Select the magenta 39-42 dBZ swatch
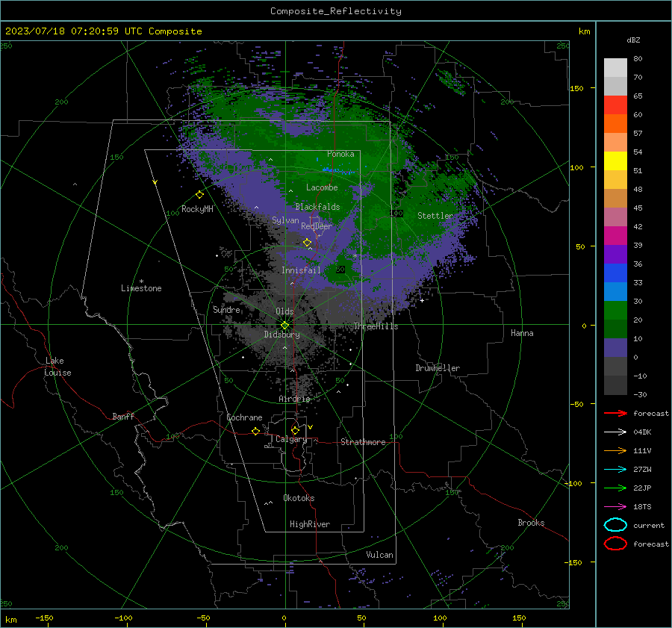Viewport: 672px width, 628px height. pos(615,235)
